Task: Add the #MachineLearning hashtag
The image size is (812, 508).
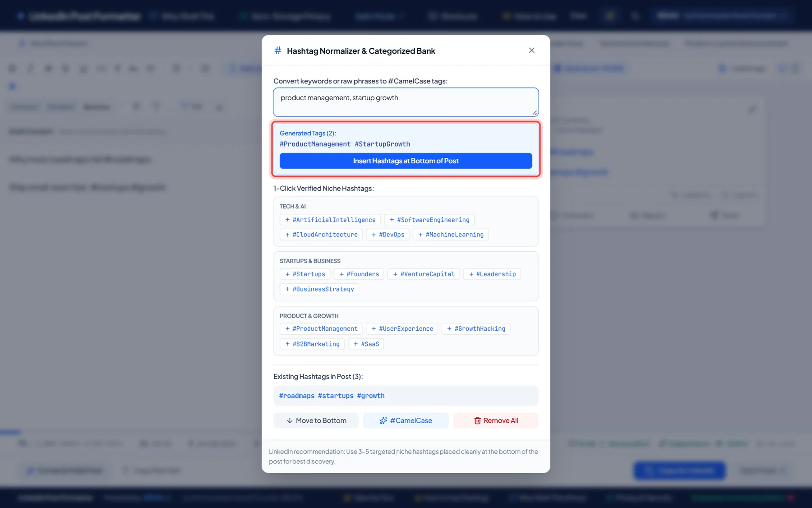Action: [451, 235]
